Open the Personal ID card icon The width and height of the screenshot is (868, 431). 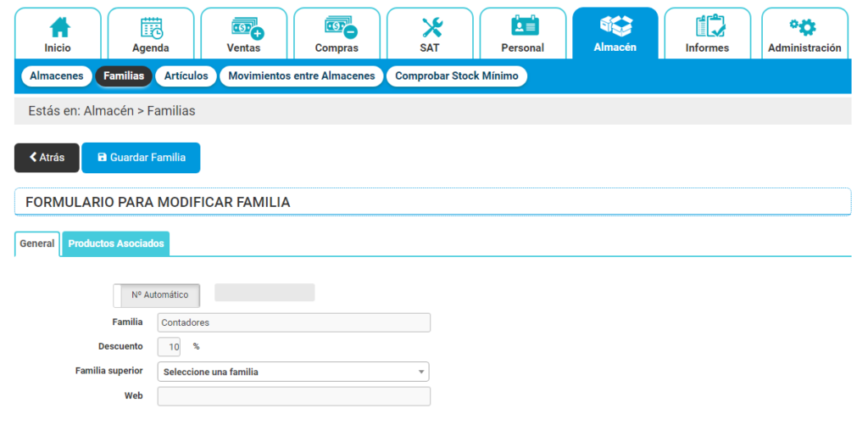(523, 26)
